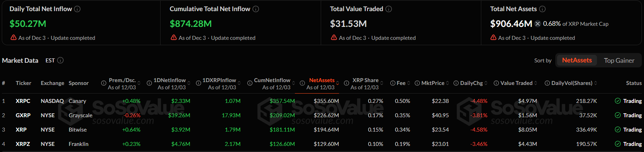Sort table by MktPrice column arrows

[448, 83]
